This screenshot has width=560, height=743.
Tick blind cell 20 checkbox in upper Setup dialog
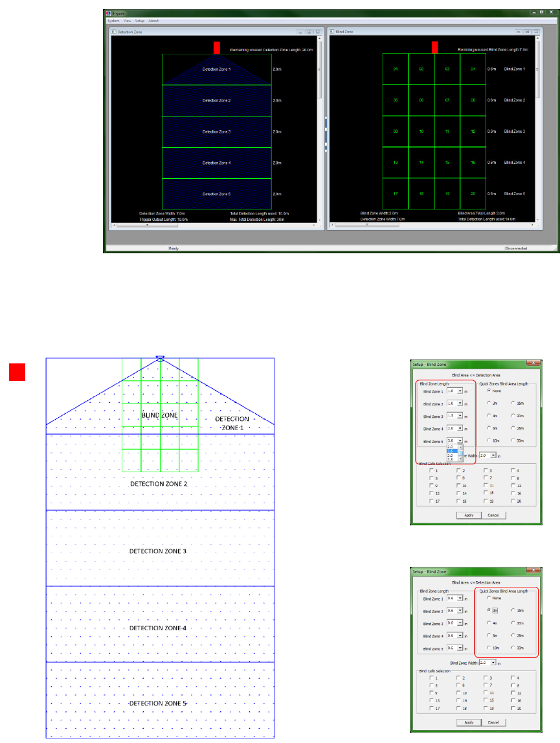coord(513,501)
